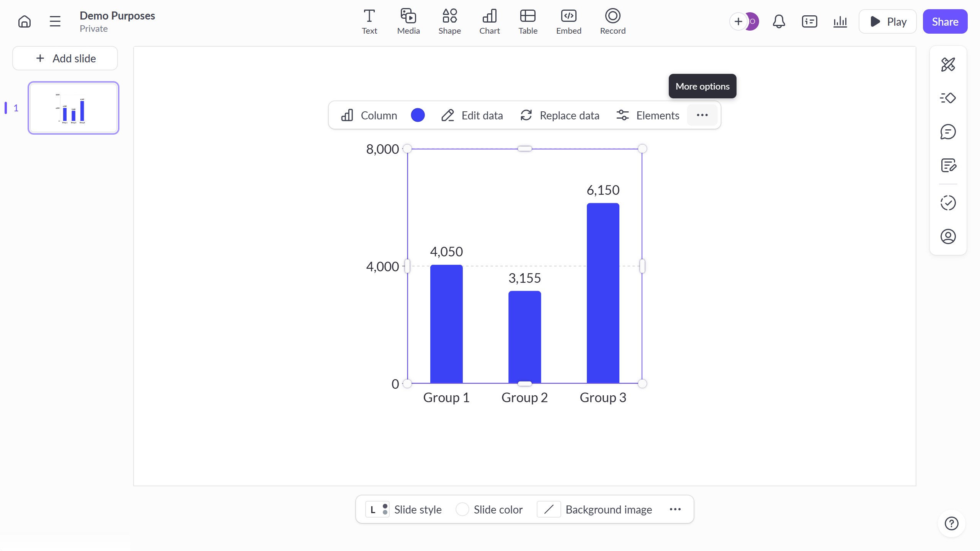The height and width of the screenshot is (551, 980).
Task: Open the Slide style selector
Action: (403, 509)
